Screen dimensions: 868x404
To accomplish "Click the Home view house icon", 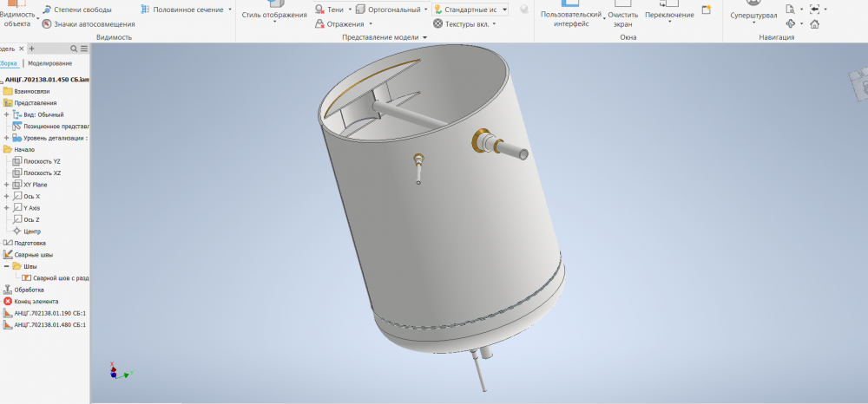I will 814,24.
